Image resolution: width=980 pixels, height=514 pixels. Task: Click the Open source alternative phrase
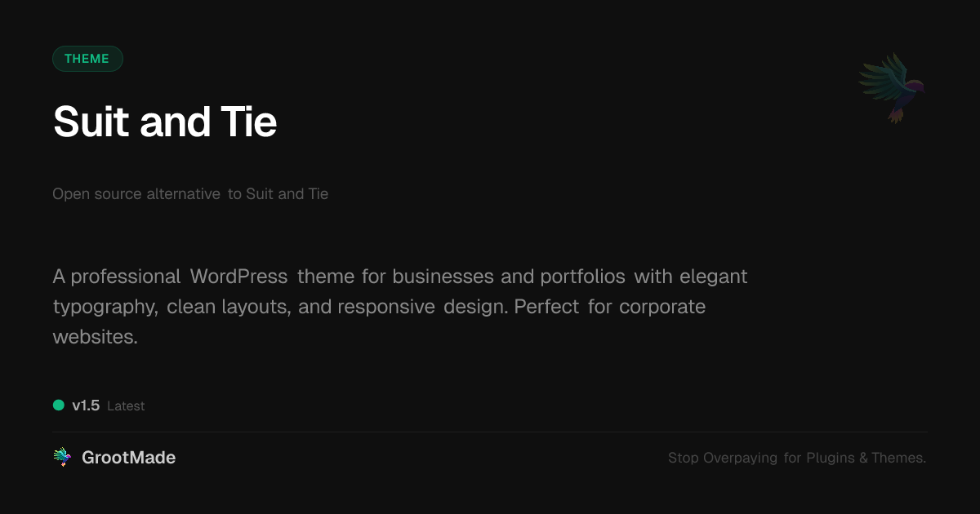point(136,194)
